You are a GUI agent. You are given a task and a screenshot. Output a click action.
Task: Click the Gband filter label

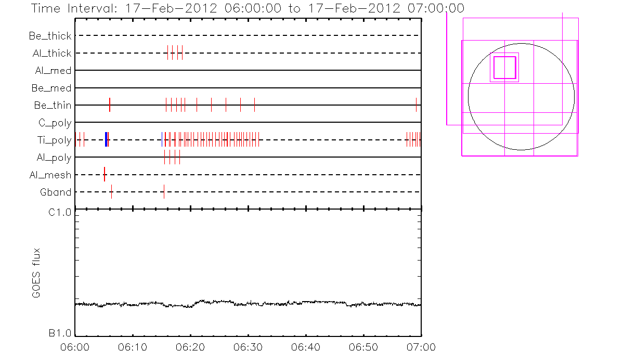(56, 192)
